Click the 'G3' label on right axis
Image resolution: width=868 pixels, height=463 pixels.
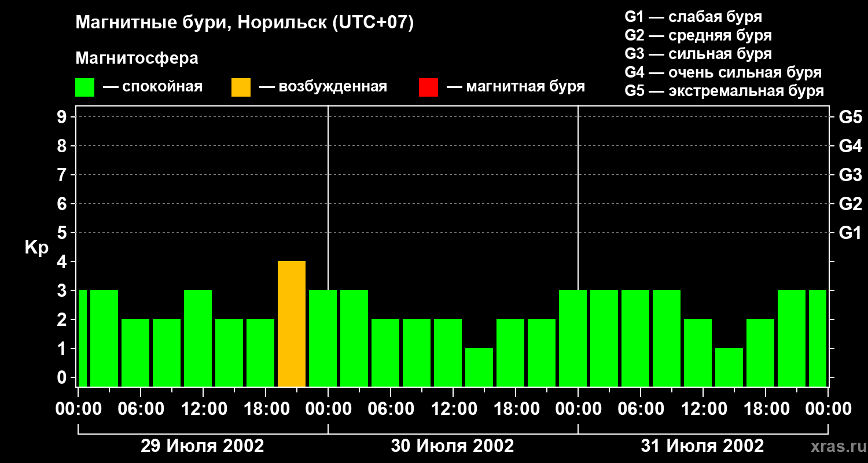pos(850,175)
